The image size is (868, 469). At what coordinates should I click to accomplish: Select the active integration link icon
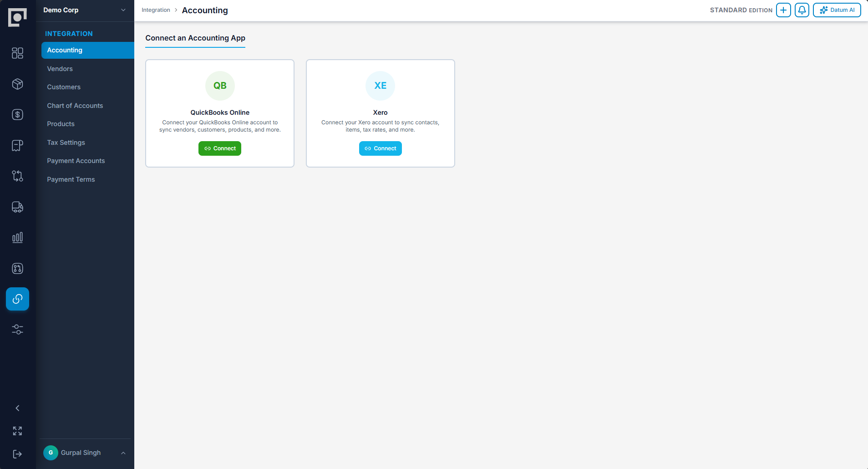tap(17, 299)
